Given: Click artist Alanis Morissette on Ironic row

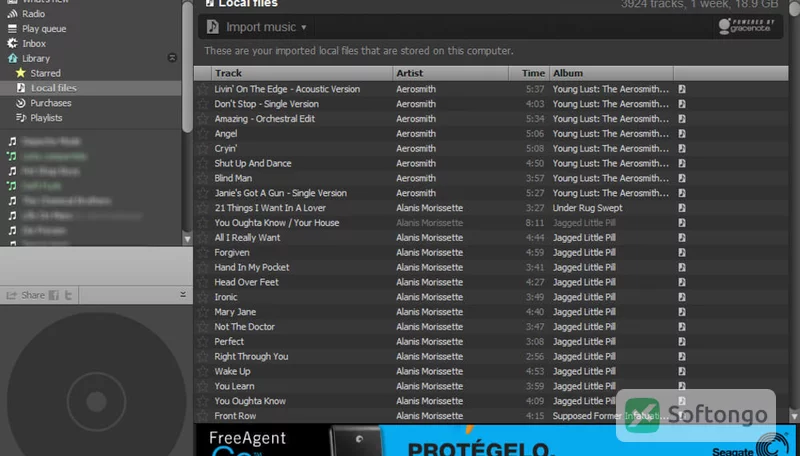Looking at the screenshot, I should coord(429,297).
